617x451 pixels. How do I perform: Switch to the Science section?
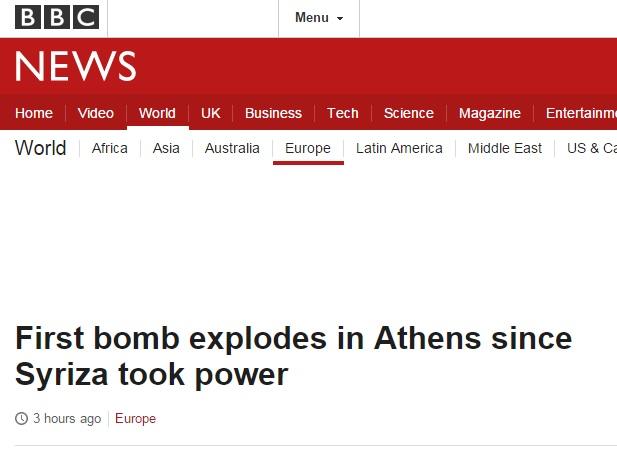pos(408,113)
